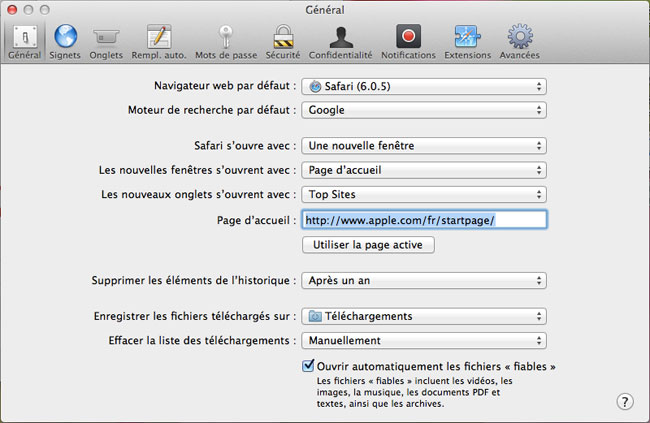
Task: Open the Top Sites dropdown for new tabs
Action: coord(424,194)
